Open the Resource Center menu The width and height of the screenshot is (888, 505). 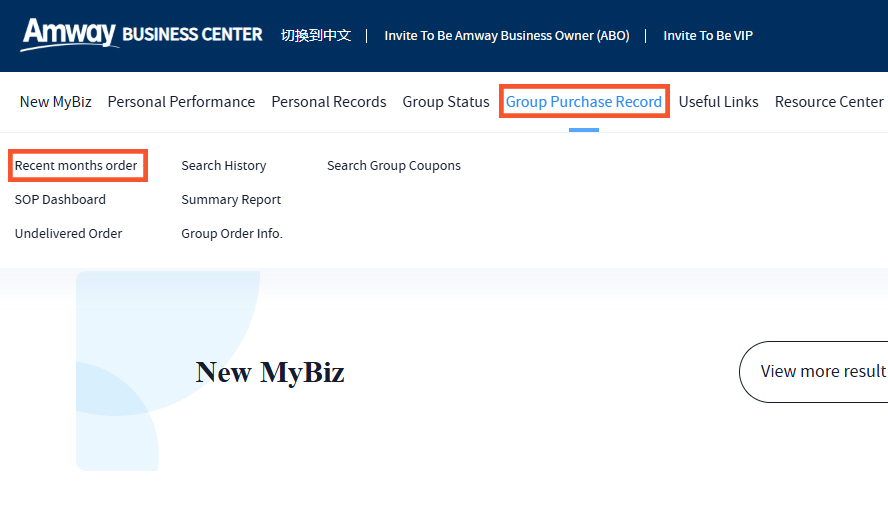(x=829, y=102)
